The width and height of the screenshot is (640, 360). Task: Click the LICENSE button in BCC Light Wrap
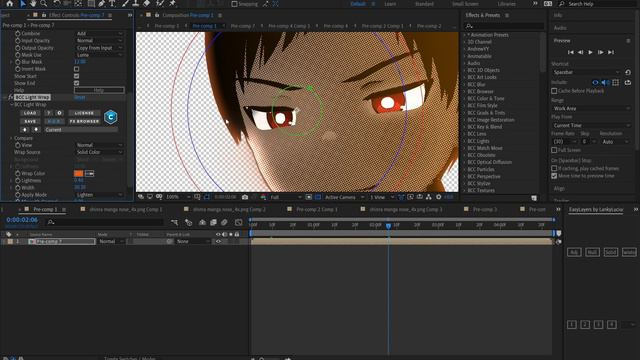84,113
